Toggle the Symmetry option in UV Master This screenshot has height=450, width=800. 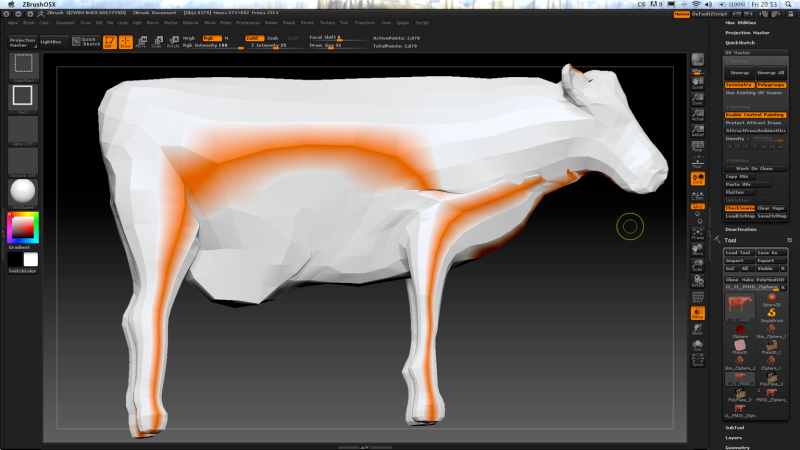(739, 85)
